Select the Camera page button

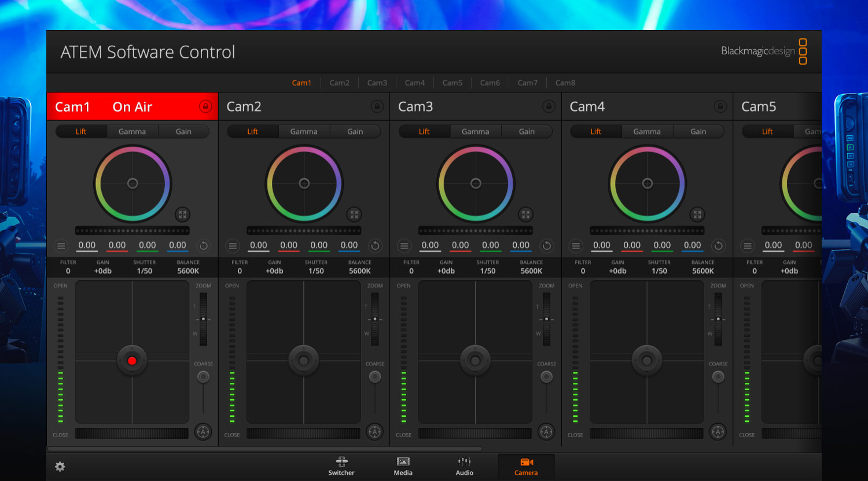pyautogui.click(x=525, y=467)
